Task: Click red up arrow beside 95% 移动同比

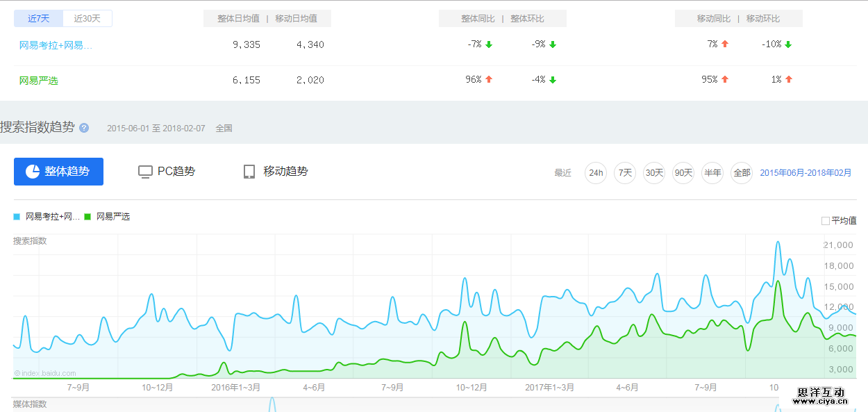Action: pos(725,80)
